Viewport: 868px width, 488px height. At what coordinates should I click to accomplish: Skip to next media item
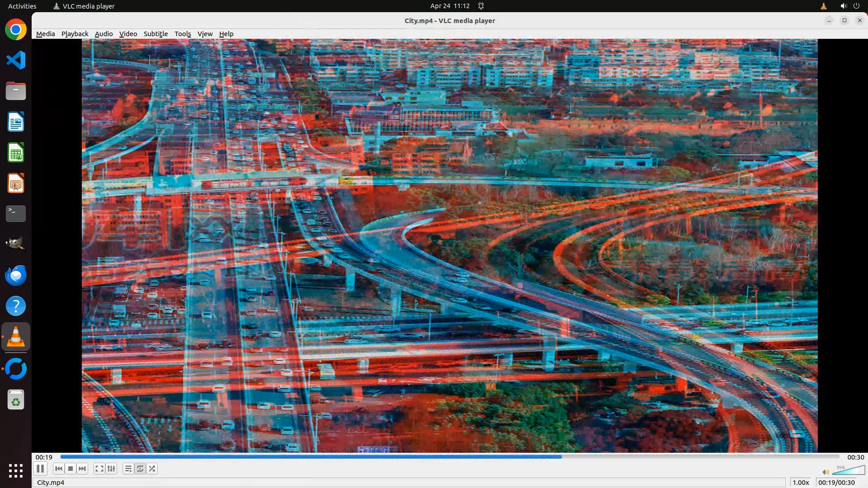pyautogui.click(x=82, y=469)
